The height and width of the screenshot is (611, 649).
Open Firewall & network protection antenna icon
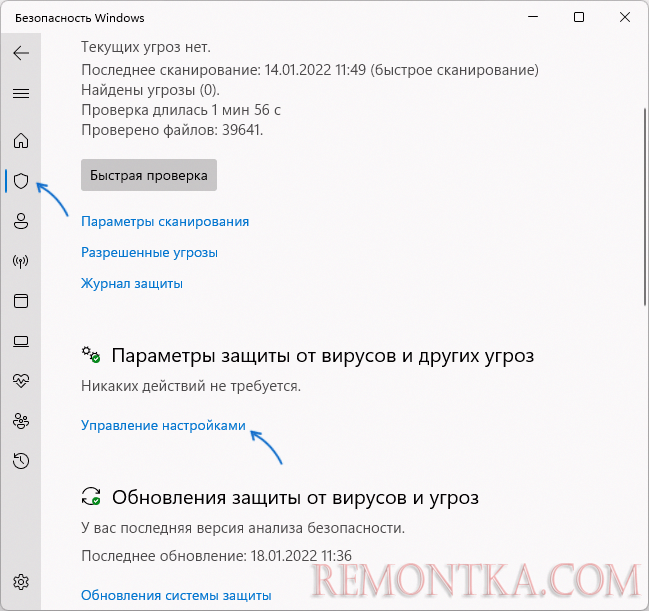point(21,261)
